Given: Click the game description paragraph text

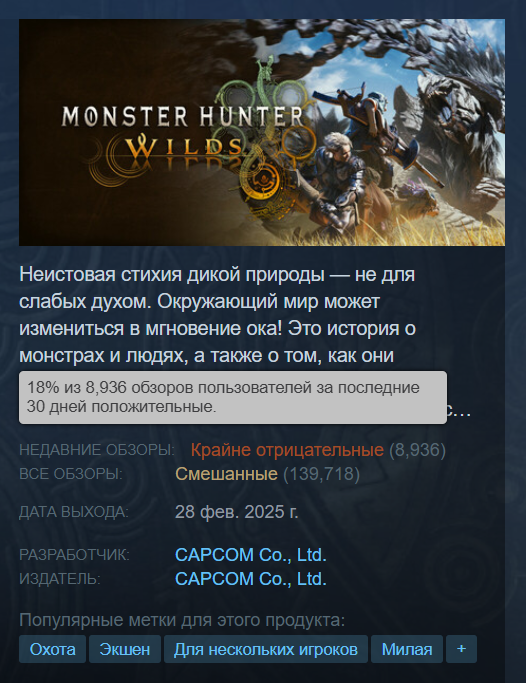Looking at the screenshot, I should click(x=218, y=315).
